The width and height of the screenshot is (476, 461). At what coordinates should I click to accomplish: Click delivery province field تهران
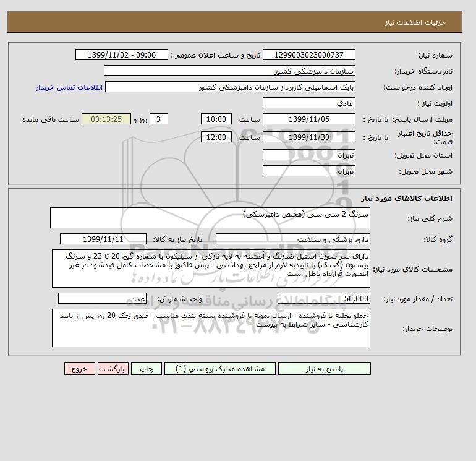308,155
